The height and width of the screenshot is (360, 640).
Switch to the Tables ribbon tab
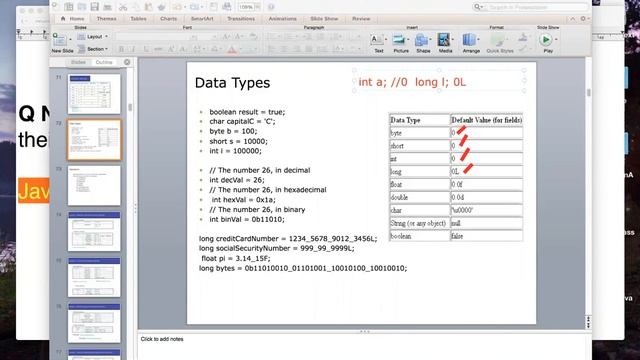pos(138,19)
